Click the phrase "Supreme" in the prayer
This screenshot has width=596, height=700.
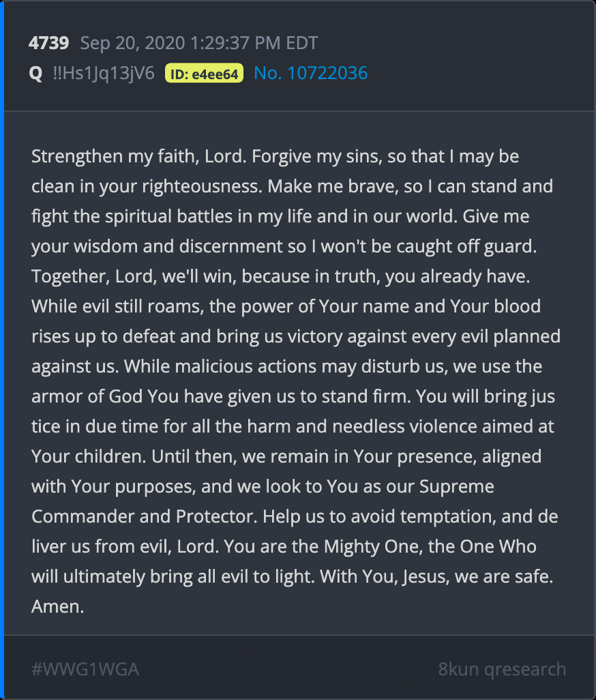tap(456, 486)
